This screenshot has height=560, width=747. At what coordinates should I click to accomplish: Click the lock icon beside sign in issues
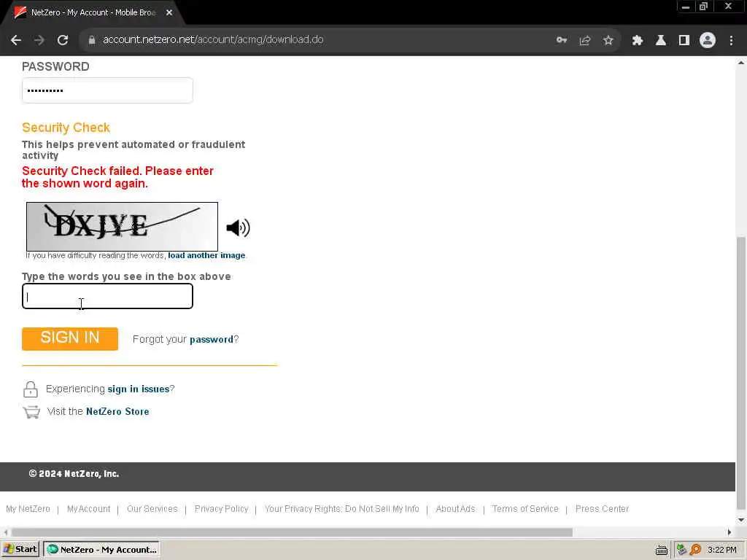[31, 389]
